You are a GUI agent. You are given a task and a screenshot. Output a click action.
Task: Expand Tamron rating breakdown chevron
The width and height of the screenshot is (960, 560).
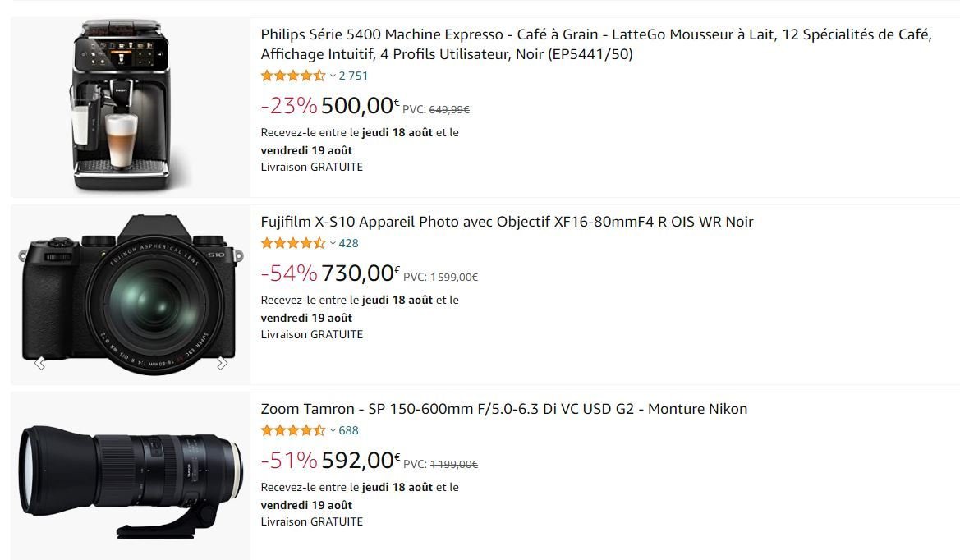[x=333, y=430]
